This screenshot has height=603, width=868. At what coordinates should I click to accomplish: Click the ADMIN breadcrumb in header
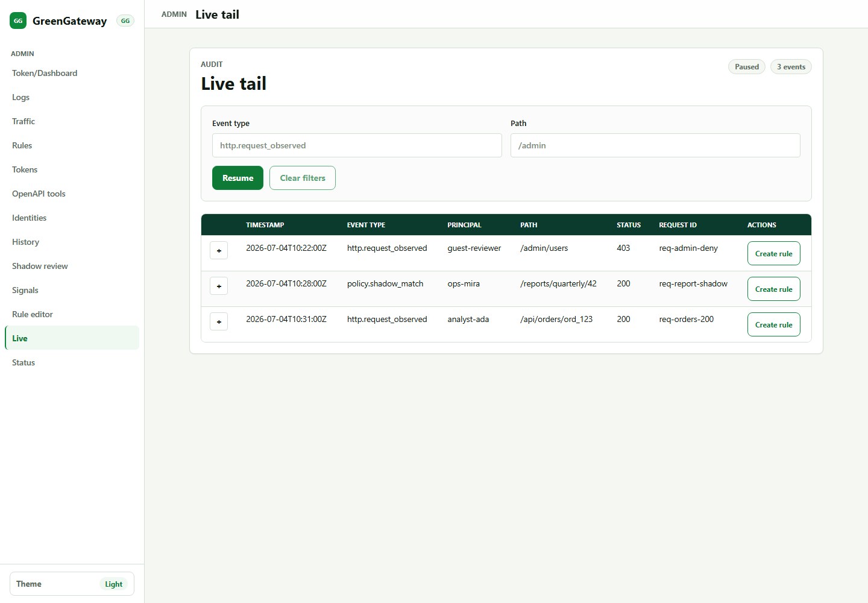(x=174, y=14)
